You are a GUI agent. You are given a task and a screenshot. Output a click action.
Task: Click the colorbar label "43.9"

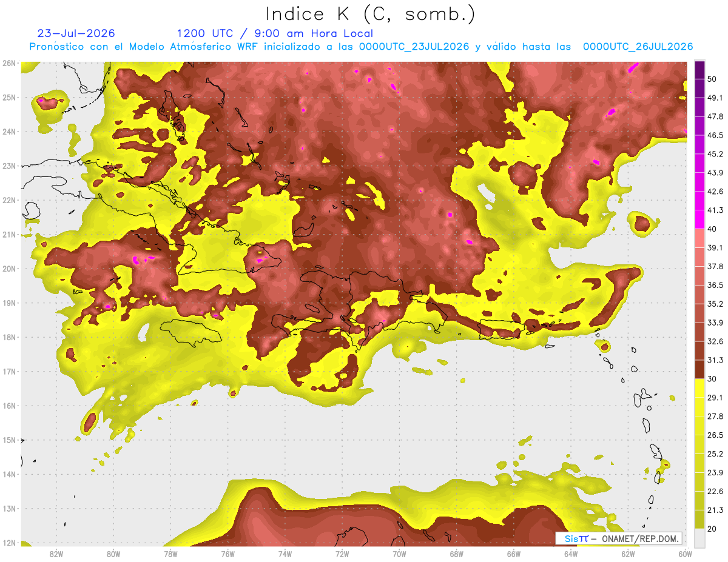(715, 173)
